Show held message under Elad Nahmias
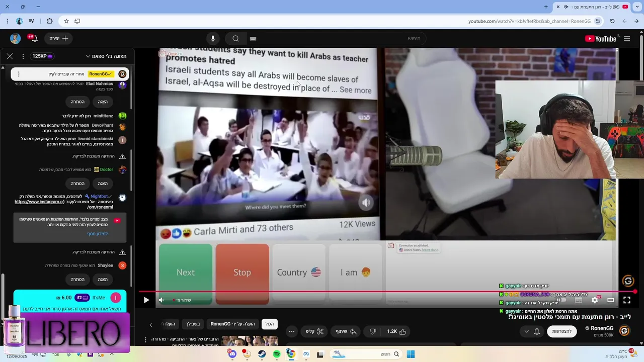Screen dimensions: 644x362 pyautogui.click(x=103, y=102)
